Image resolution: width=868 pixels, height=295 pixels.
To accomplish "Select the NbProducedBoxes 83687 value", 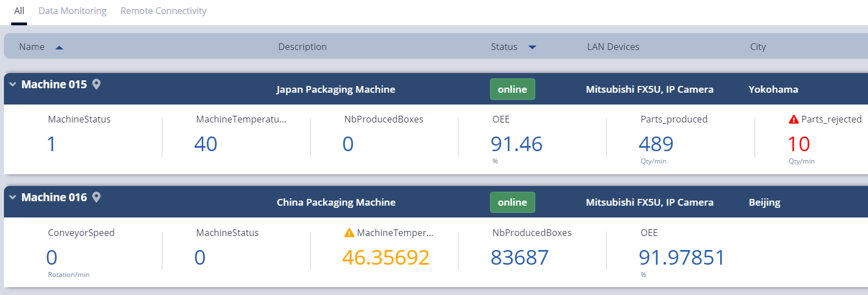I will pyautogui.click(x=520, y=257).
